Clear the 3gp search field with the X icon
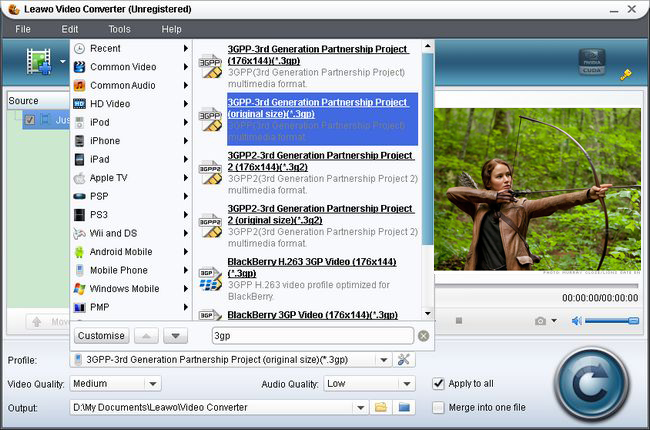This screenshot has height=430, width=650. click(423, 336)
